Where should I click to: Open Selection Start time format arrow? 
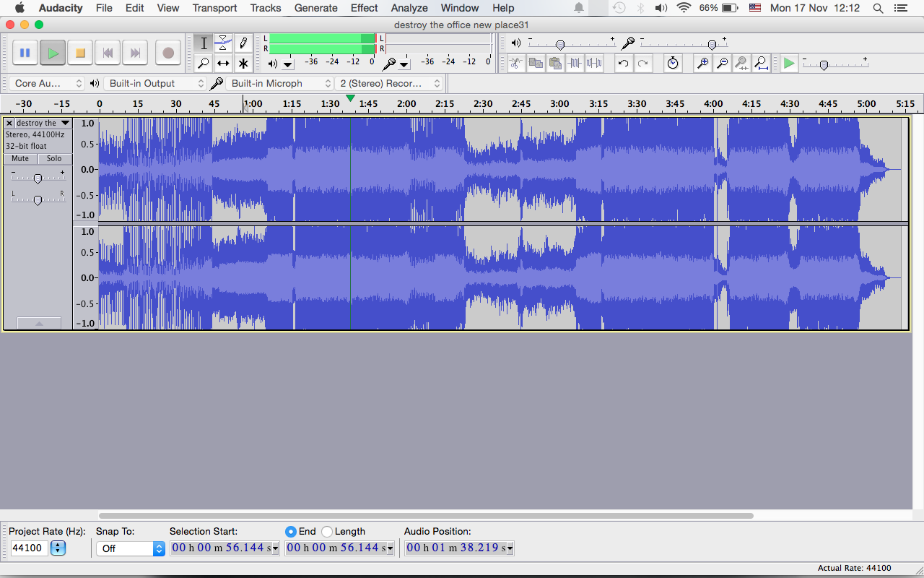pos(276,548)
